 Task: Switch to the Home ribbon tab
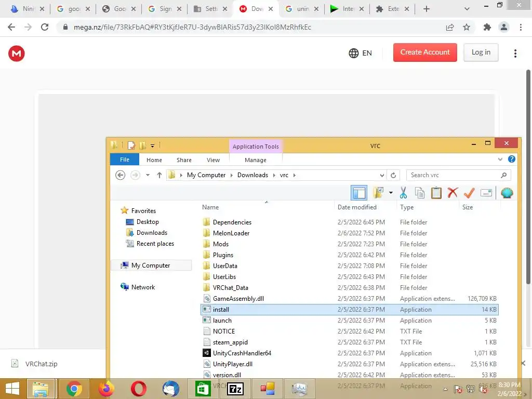[x=154, y=160]
